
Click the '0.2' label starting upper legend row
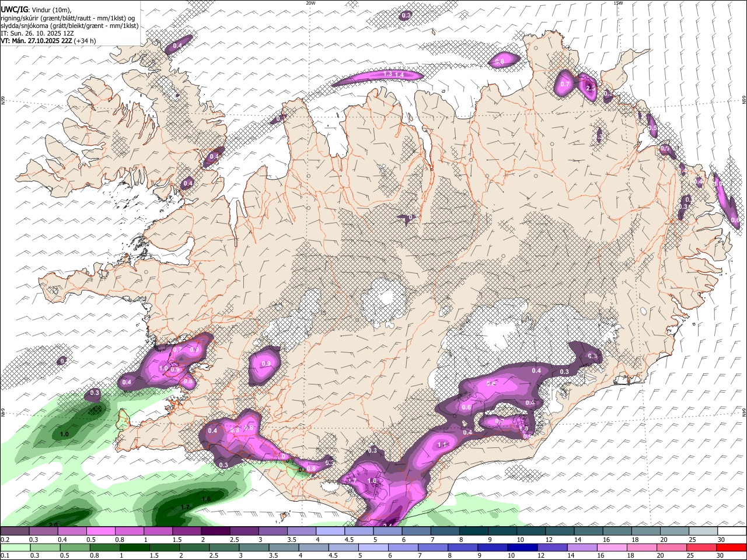click(4, 540)
